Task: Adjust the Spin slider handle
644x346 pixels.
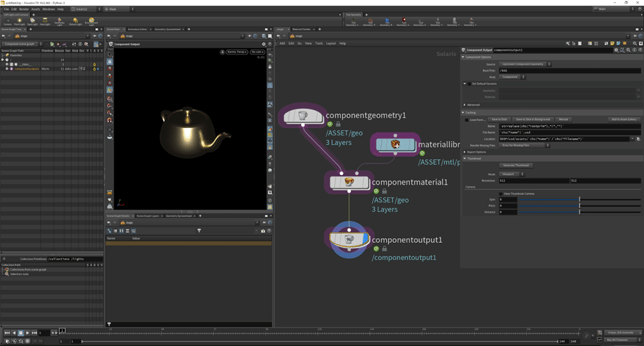Action: [580, 200]
